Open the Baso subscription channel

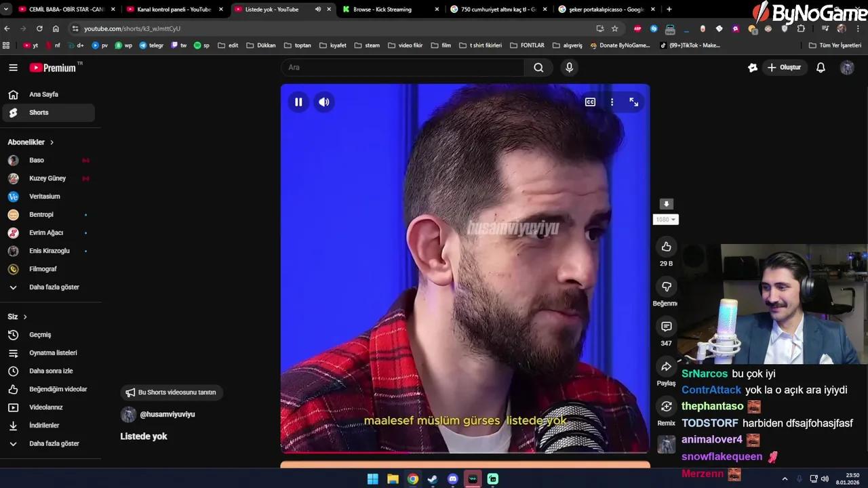click(49, 161)
